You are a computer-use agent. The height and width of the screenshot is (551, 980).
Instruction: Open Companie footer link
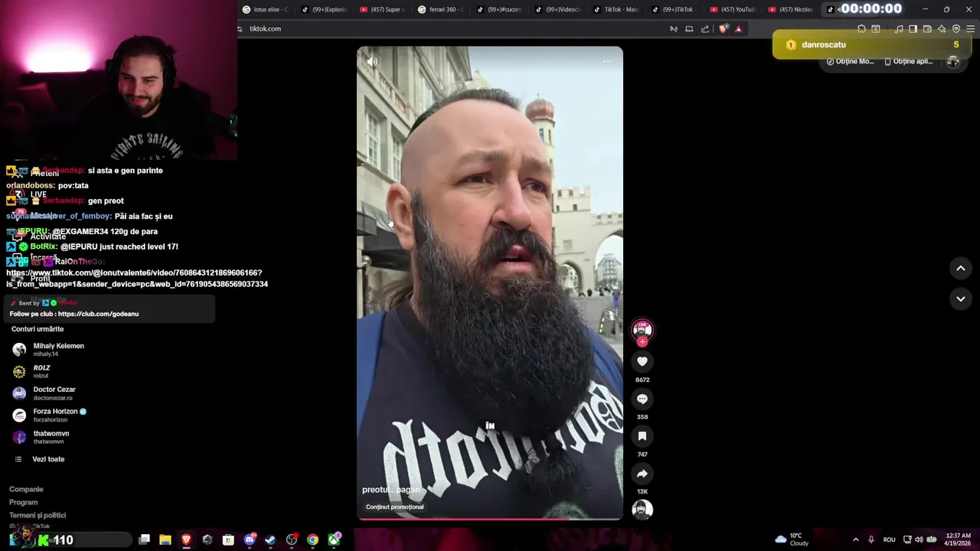tap(26, 489)
